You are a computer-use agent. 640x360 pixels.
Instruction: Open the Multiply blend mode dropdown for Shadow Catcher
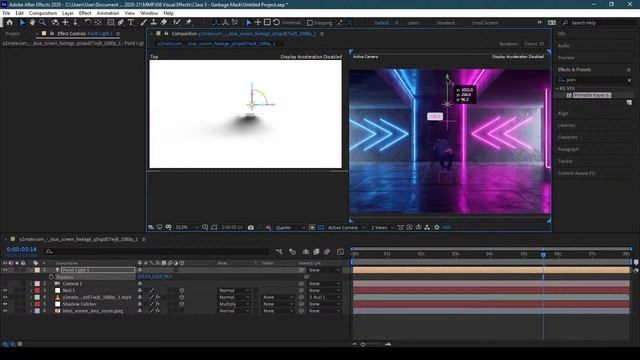click(x=233, y=304)
